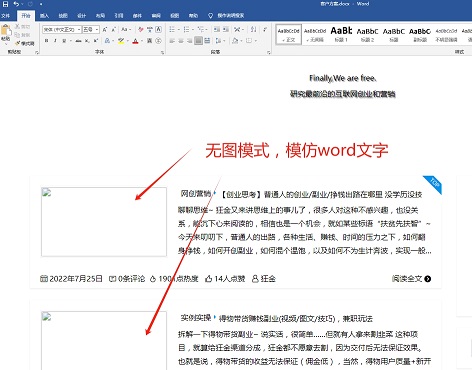
Task: Expand the Clipboard group dialog launcher
Action: pyautogui.click(x=37, y=52)
